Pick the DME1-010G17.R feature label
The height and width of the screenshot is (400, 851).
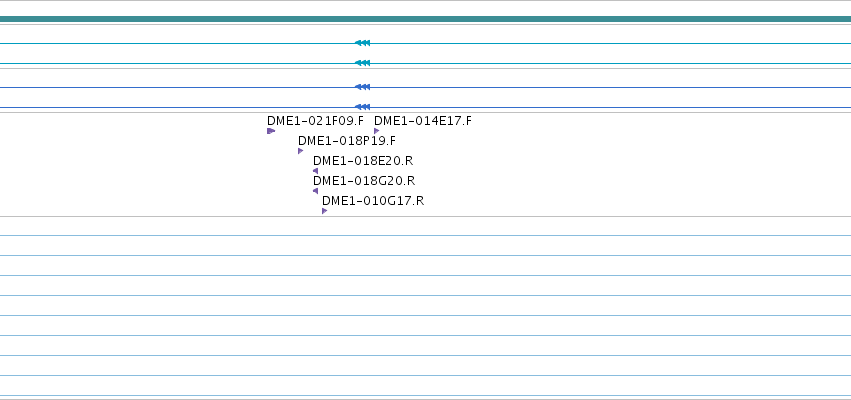pyautogui.click(x=373, y=201)
